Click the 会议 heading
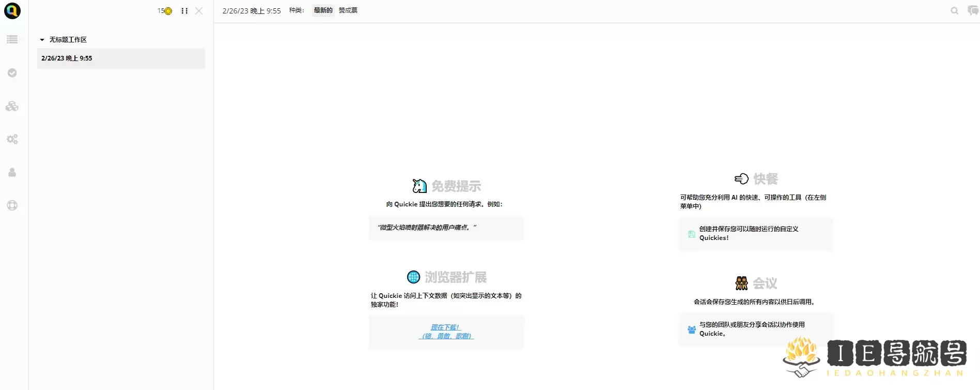 [x=765, y=283]
